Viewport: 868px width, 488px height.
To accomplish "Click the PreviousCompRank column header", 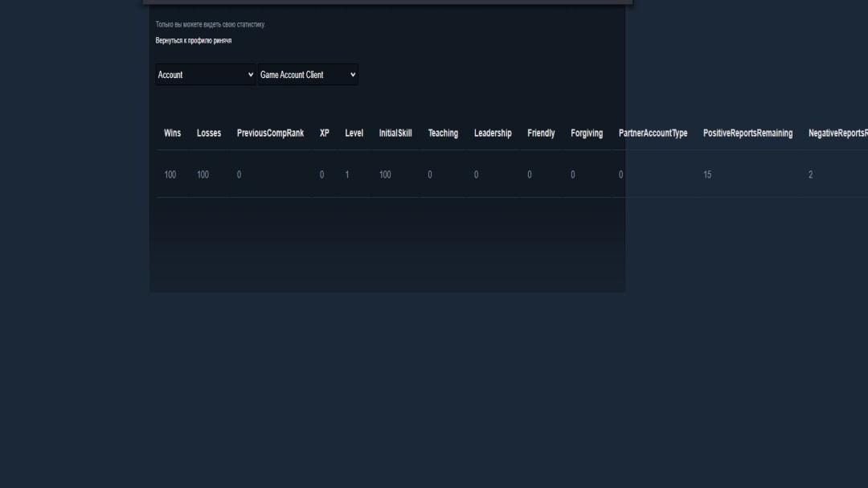I will [x=270, y=133].
